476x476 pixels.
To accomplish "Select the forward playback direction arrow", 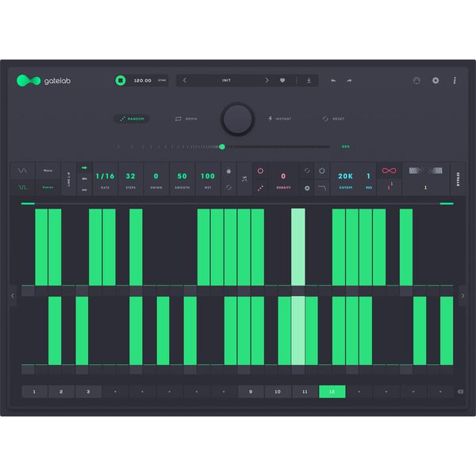I will [84, 168].
